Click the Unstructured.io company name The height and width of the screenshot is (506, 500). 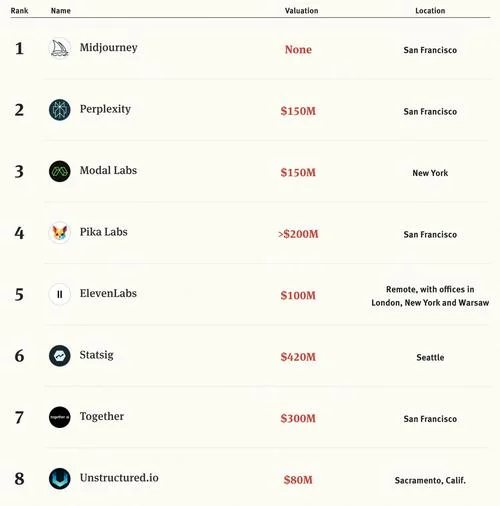click(x=119, y=478)
